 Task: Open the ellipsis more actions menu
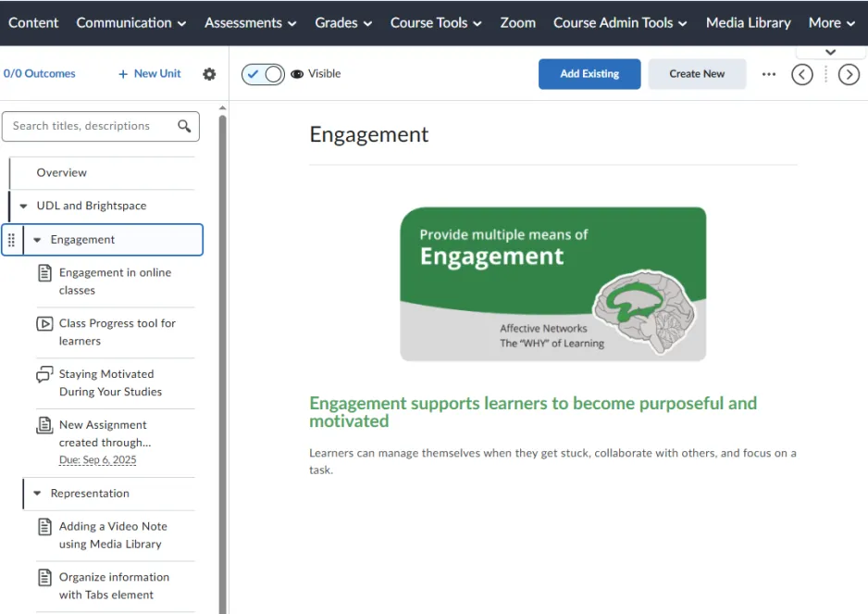[x=769, y=73]
